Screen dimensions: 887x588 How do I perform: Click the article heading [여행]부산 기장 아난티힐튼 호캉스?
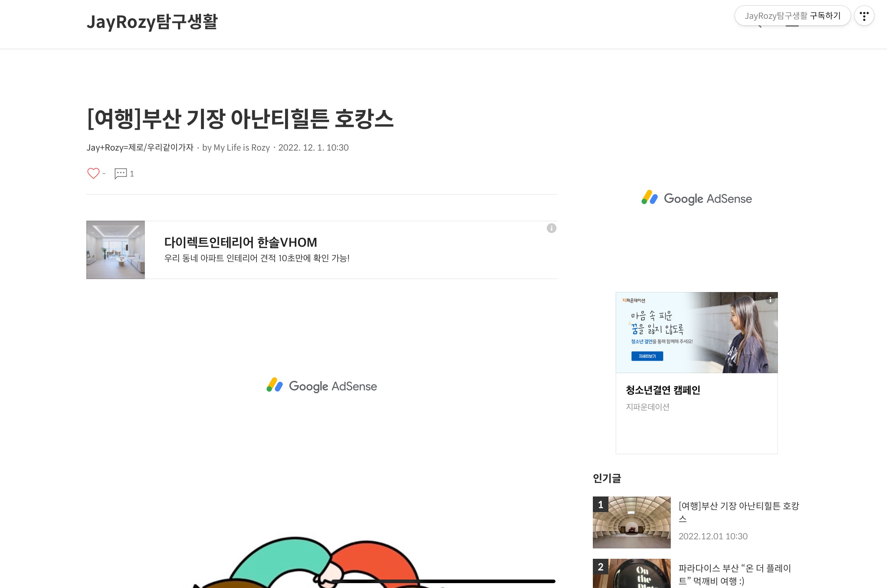pyautogui.click(x=240, y=118)
